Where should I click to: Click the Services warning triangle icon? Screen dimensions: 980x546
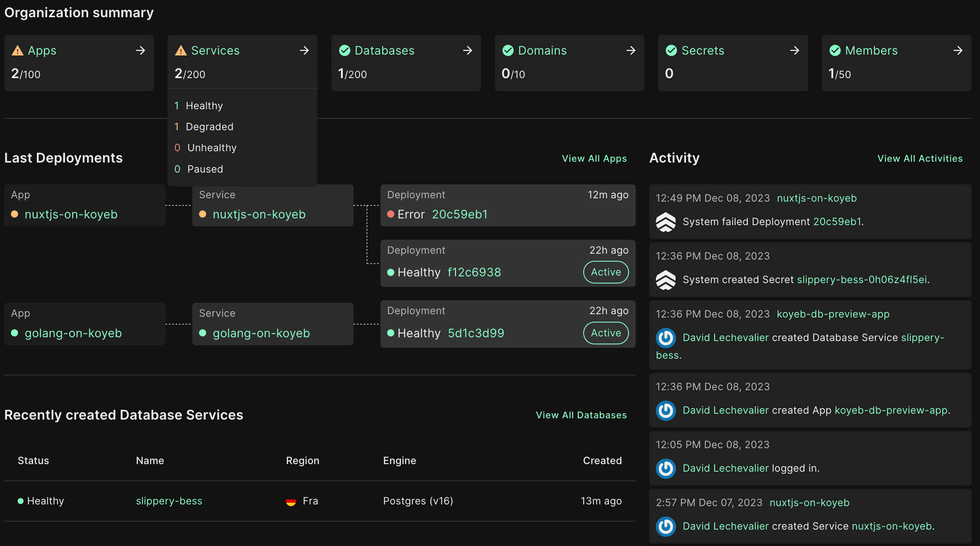[181, 51]
